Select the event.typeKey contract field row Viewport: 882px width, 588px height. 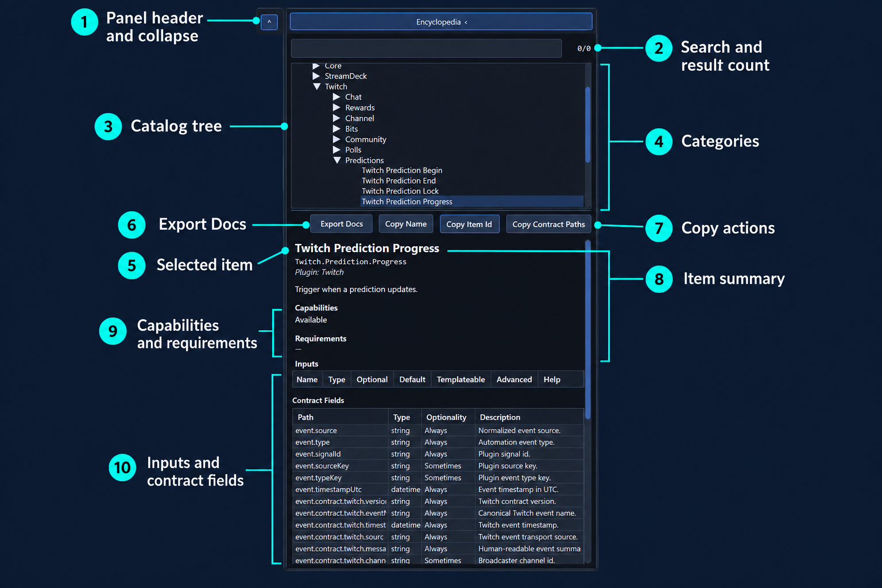[x=438, y=478]
